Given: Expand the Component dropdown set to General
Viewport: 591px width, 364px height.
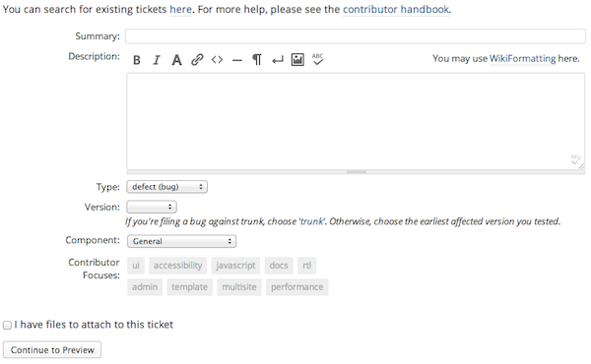Looking at the screenshot, I should pos(181,241).
